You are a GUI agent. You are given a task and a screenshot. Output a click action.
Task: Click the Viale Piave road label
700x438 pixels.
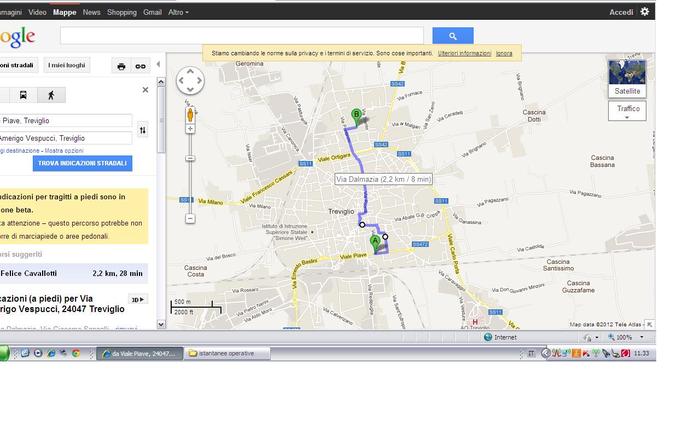(x=353, y=257)
